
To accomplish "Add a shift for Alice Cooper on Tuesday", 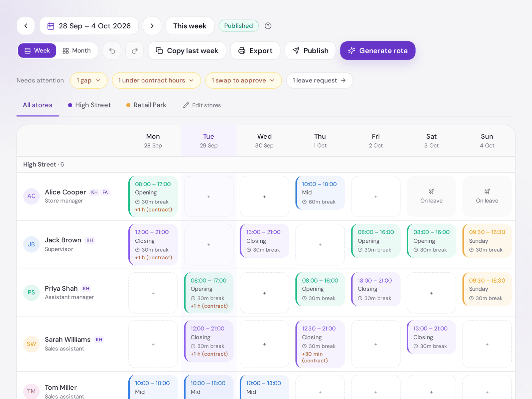I will 209,197.
